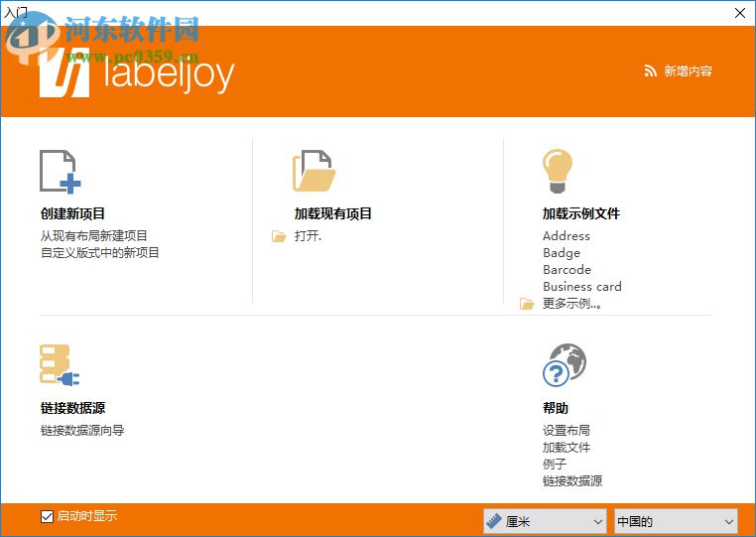
Task: Open the 中国的 language dropdown
Action: point(676,521)
